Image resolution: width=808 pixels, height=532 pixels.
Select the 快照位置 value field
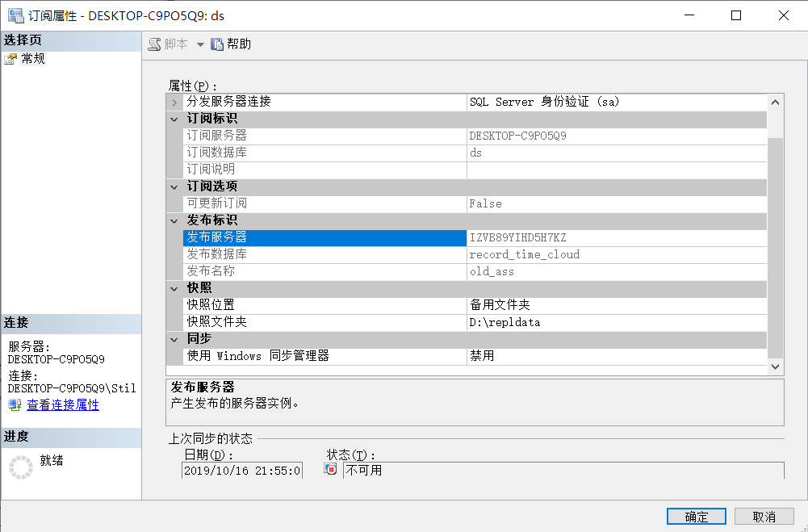[616, 305]
